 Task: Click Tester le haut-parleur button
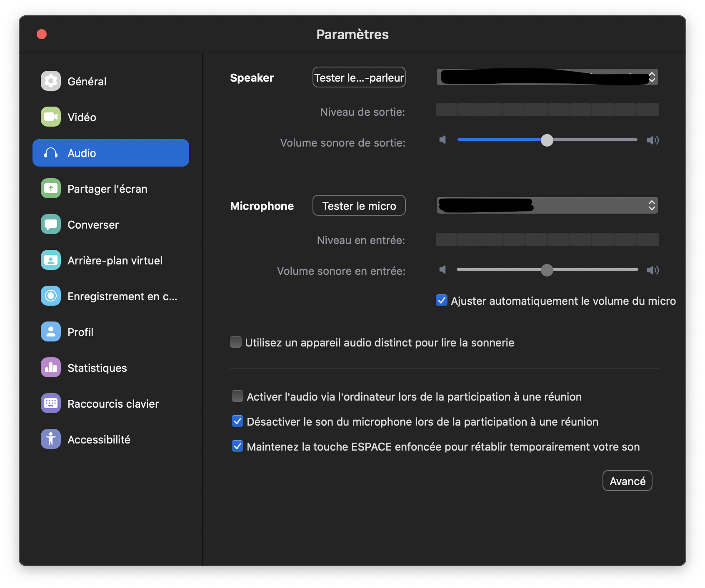pos(359,77)
